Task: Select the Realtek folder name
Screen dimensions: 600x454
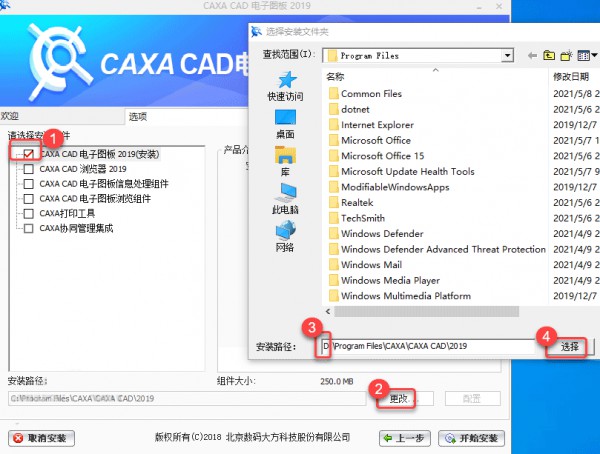Action: (x=357, y=203)
